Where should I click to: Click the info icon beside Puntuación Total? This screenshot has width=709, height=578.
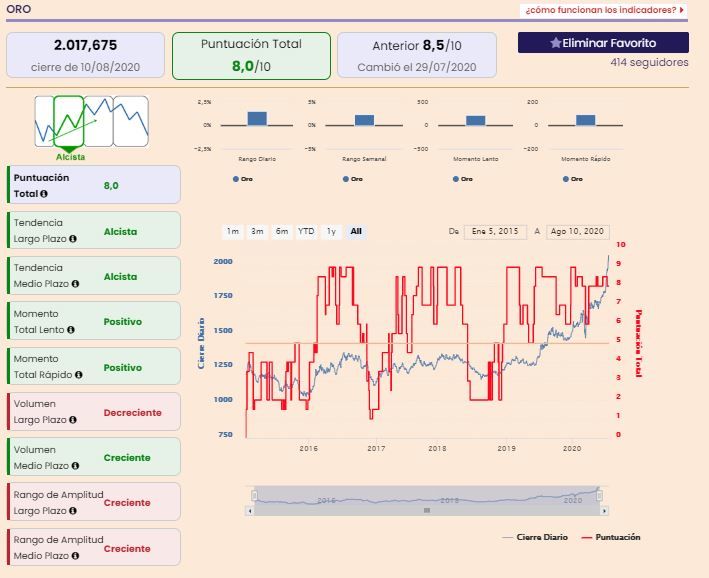[x=43, y=194]
